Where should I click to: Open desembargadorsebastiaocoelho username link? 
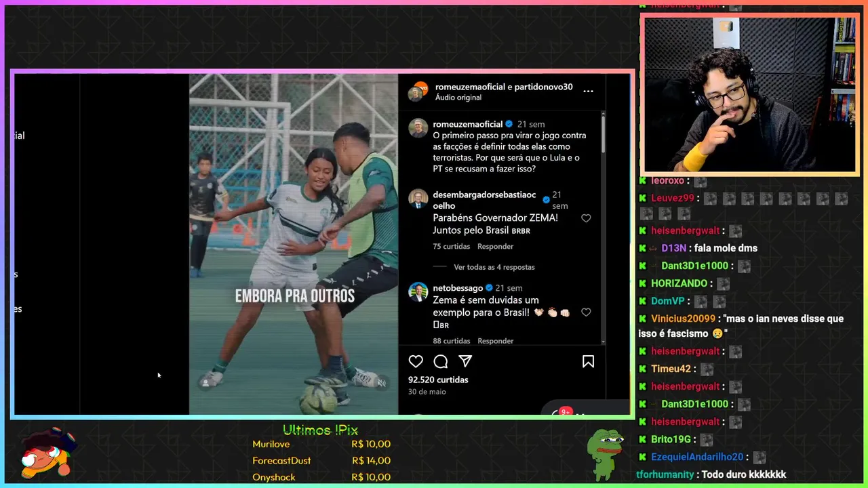[484, 200]
